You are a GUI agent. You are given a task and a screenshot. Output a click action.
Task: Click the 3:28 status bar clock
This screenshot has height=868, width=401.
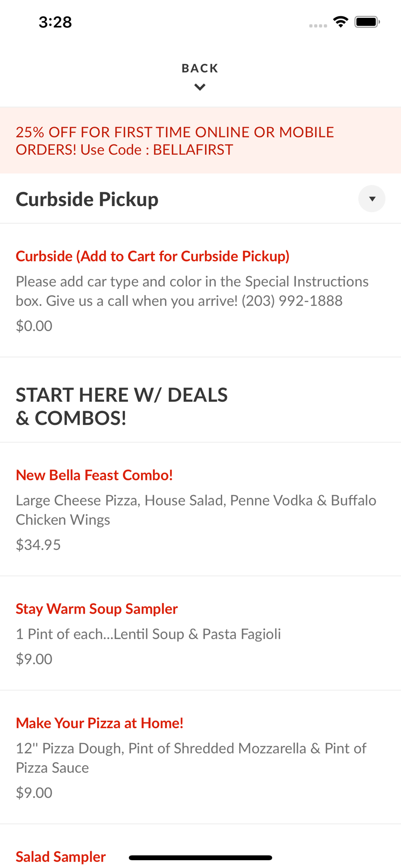(x=55, y=22)
